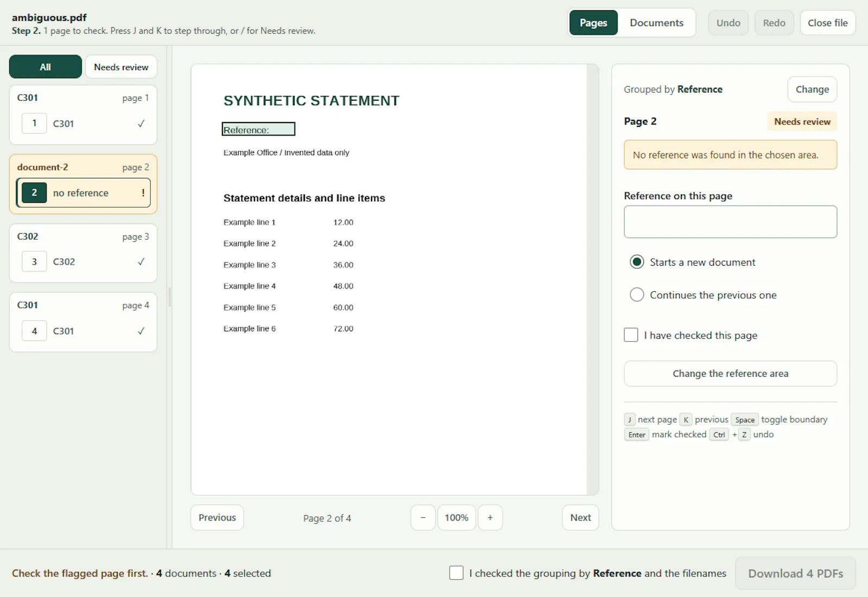The height and width of the screenshot is (597, 868).
Task: Click 'Example line 3' in the statement
Action: coord(250,265)
